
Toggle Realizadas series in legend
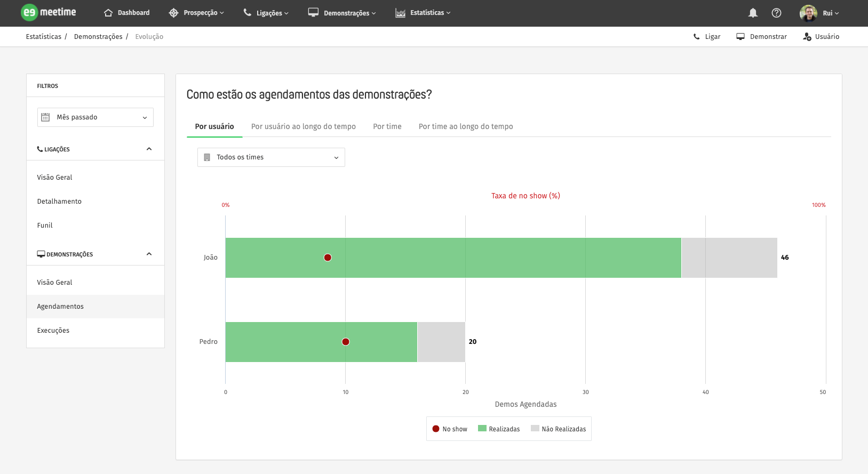coord(499,429)
